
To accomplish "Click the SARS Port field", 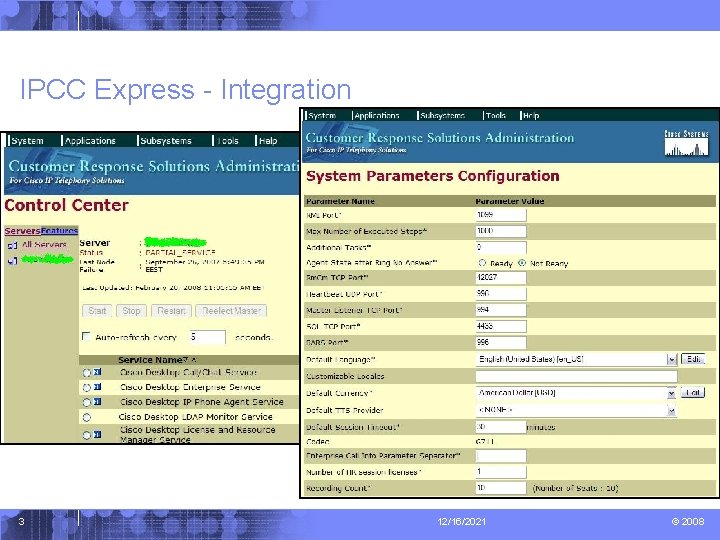I will (501, 343).
